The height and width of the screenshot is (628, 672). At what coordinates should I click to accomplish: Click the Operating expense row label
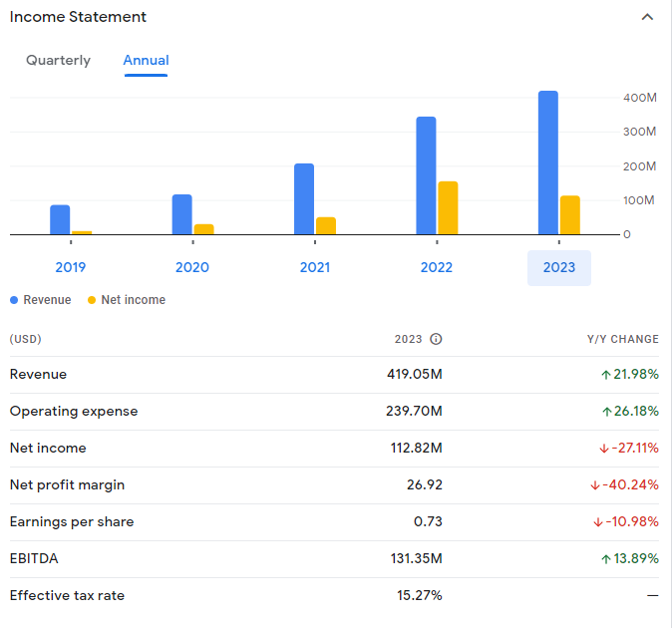tap(74, 412)
